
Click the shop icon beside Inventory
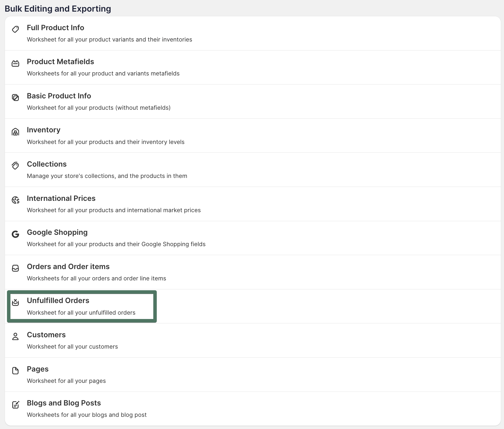(15, 132)
